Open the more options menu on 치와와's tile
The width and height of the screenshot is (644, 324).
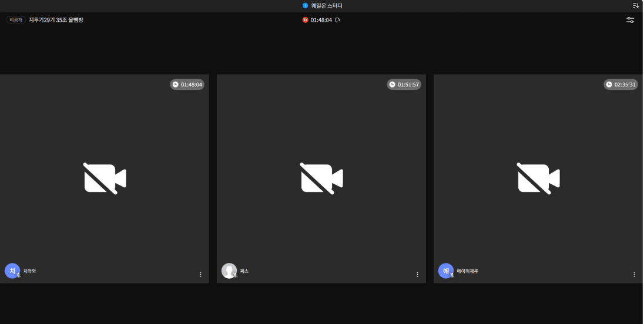[x=200, y=274]
